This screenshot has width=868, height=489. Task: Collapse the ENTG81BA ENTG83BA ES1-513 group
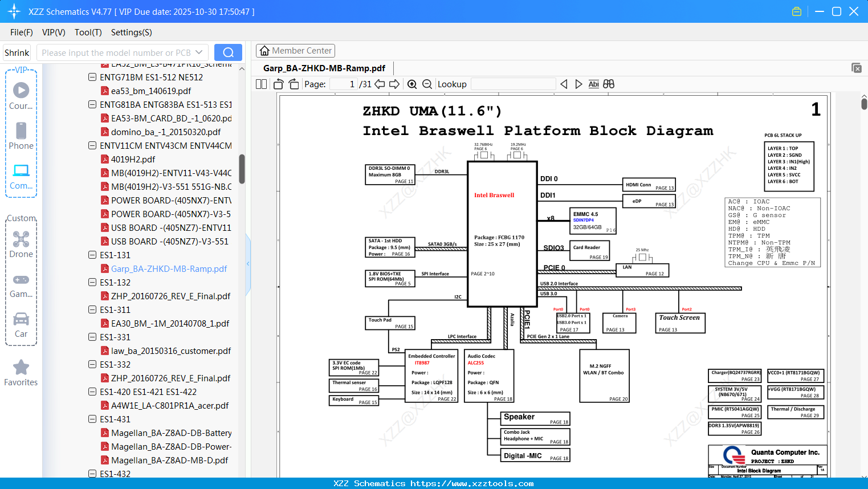click(x=92, y=104)
